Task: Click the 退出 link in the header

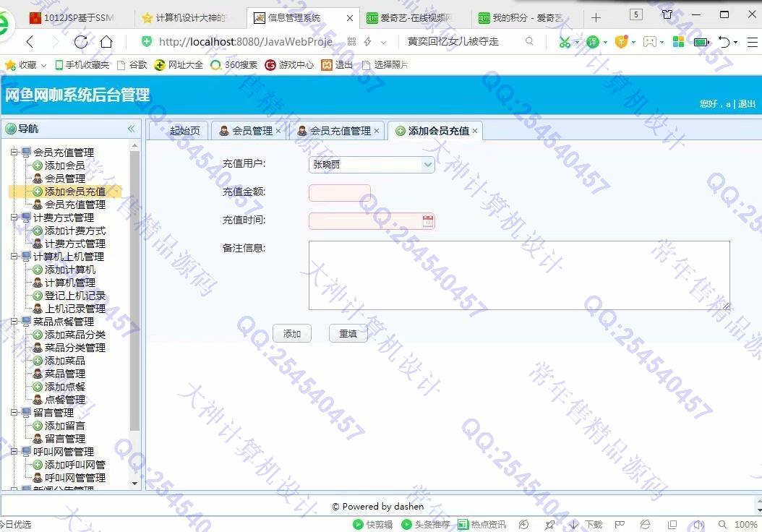Action: click(x=746, y=103)
